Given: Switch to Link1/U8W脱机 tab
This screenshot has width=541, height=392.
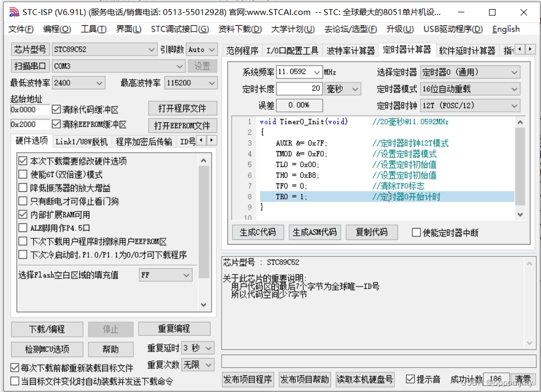Looking at the screenshot, I should pyautogui.click(x=81, y=141).
